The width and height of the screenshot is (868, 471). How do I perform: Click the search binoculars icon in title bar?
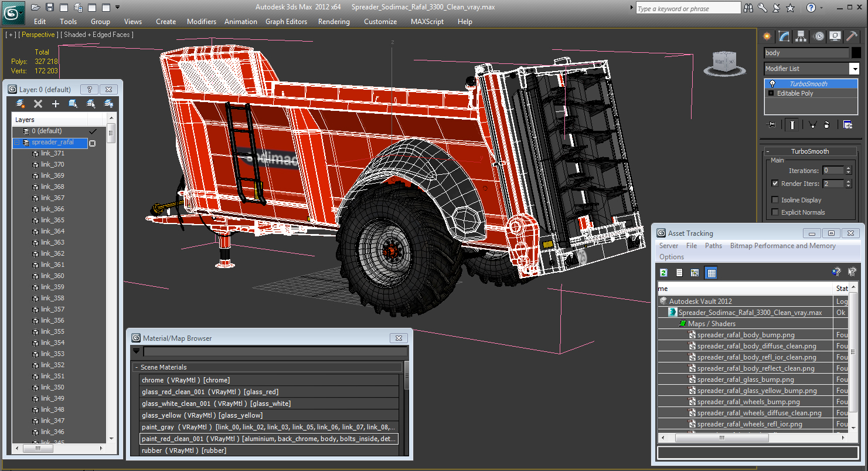click(x=748, y=8)
